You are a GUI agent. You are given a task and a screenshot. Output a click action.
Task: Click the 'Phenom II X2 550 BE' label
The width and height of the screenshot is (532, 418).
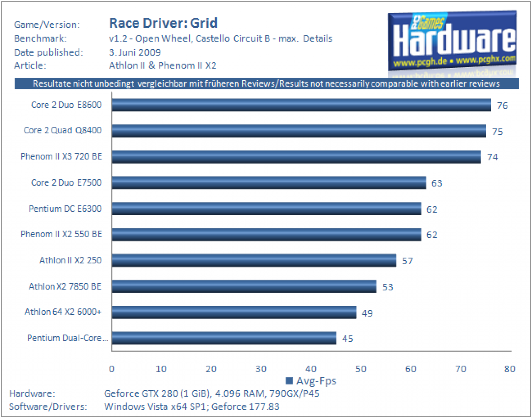pos(62,234)
